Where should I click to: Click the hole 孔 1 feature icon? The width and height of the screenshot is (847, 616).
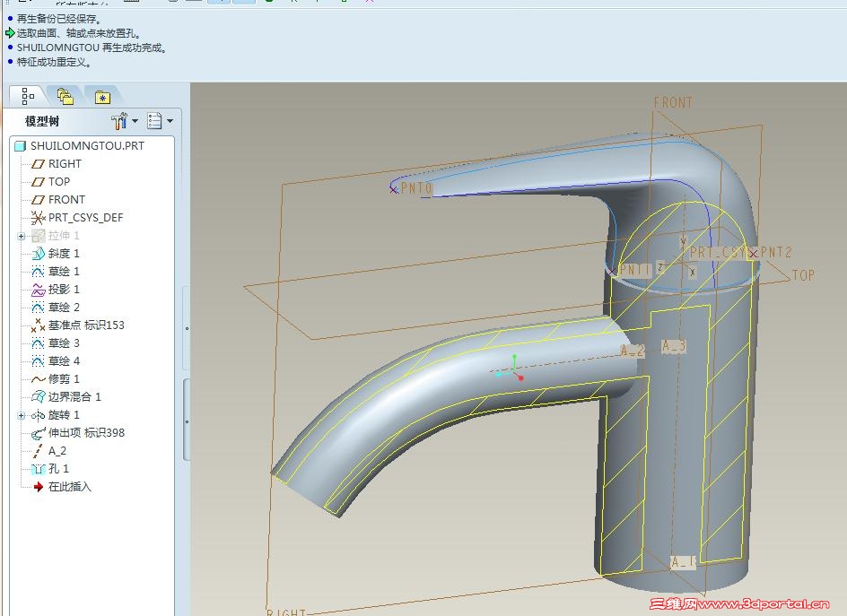38,469
